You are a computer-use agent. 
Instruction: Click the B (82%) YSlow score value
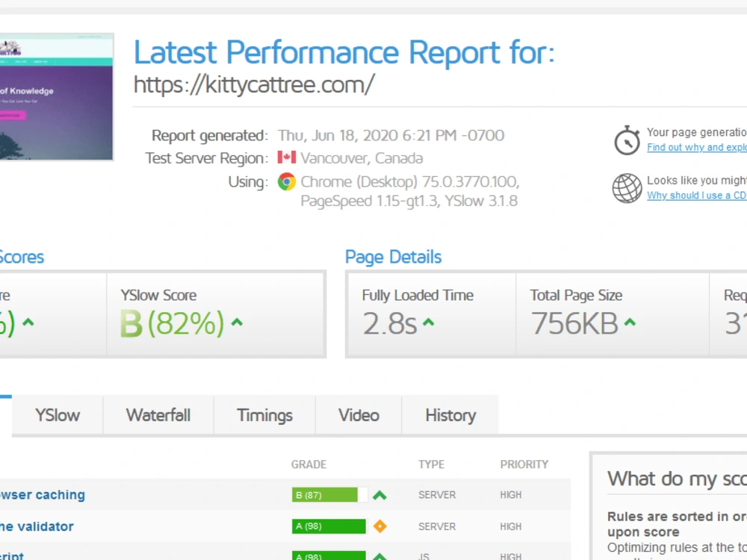pos(172,323)
